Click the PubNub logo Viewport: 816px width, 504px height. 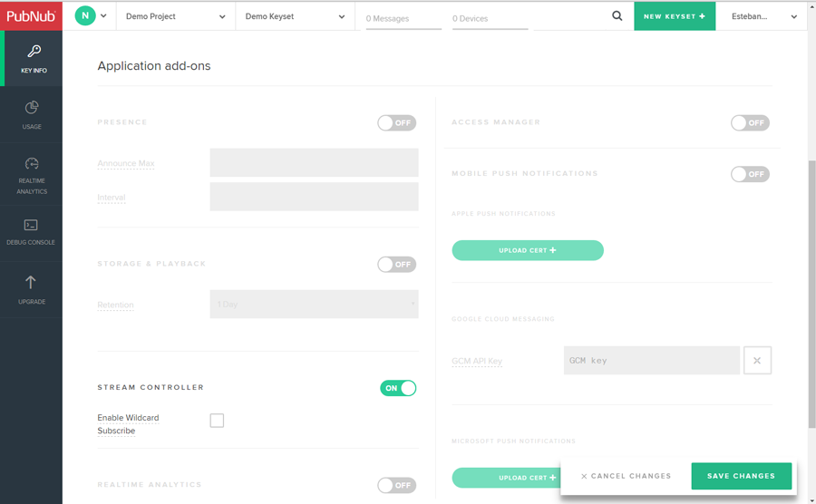pyautogui.click(x=31, y=15)
